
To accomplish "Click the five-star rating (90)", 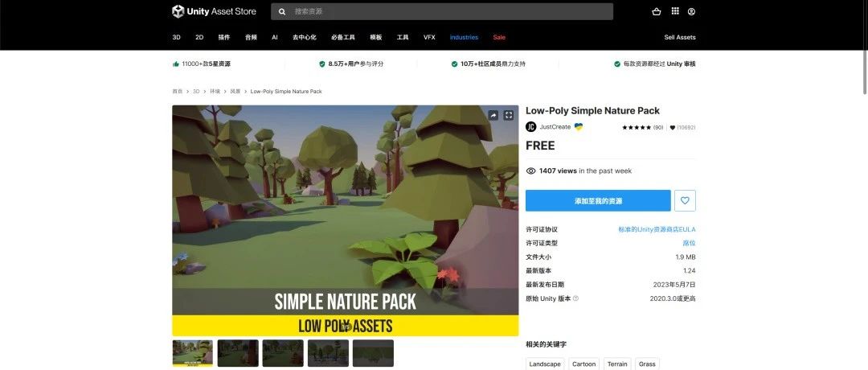I will click(x=643, y=127).
